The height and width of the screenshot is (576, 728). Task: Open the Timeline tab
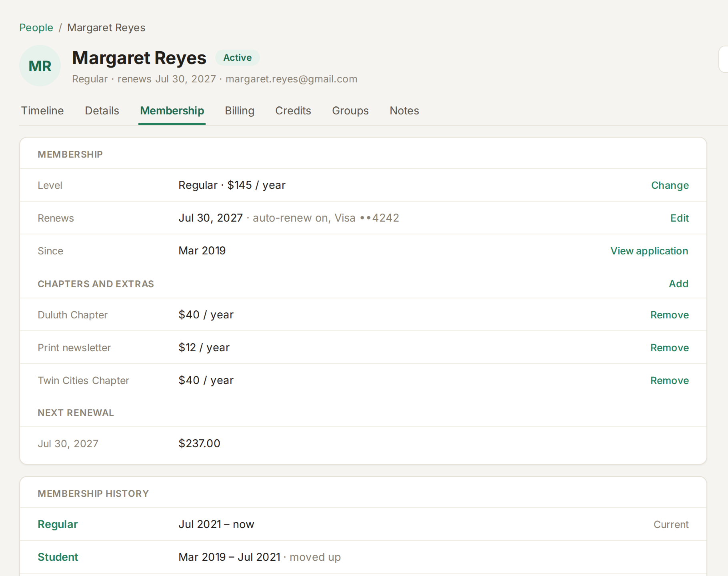tap(42, 111)
